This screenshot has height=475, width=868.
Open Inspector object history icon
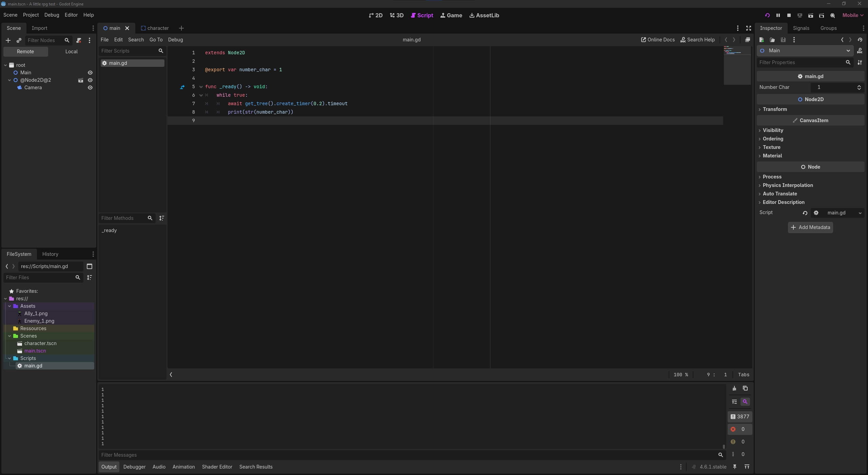pos(860,40)
